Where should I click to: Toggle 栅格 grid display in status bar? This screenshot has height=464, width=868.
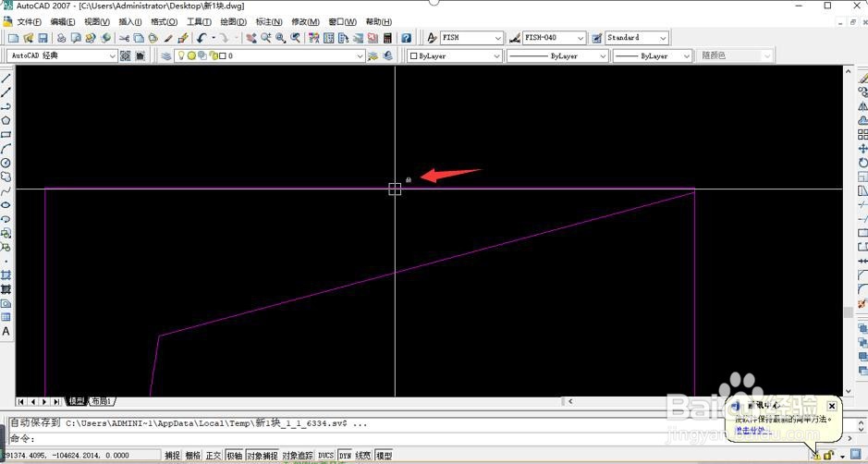click(x=193, y=455)
